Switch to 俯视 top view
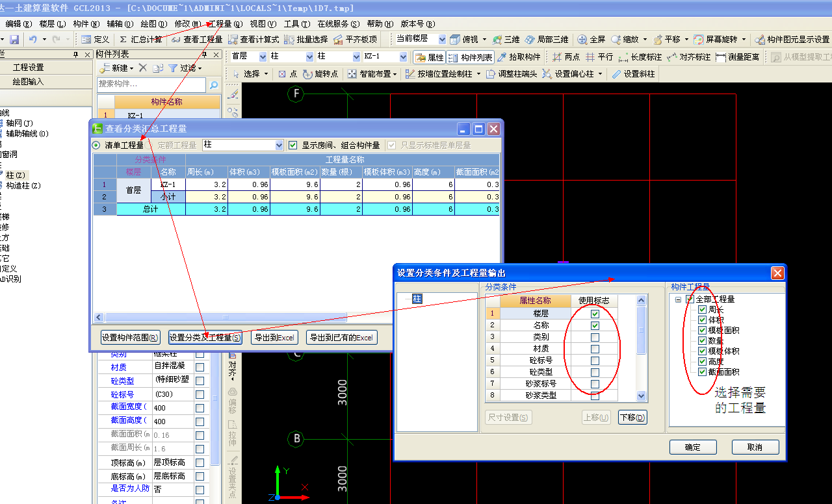Viewport: 832px width, 504px height. pos(464,40)
